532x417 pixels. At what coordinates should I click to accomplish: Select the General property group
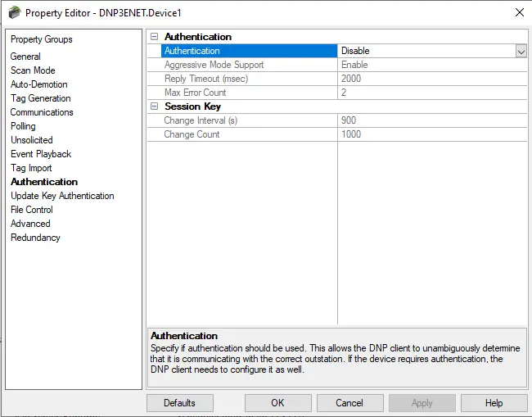25,57
